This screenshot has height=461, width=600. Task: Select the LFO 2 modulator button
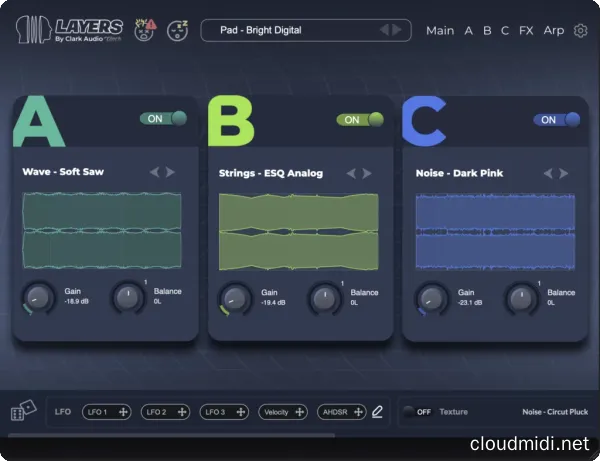click(165, 412)
